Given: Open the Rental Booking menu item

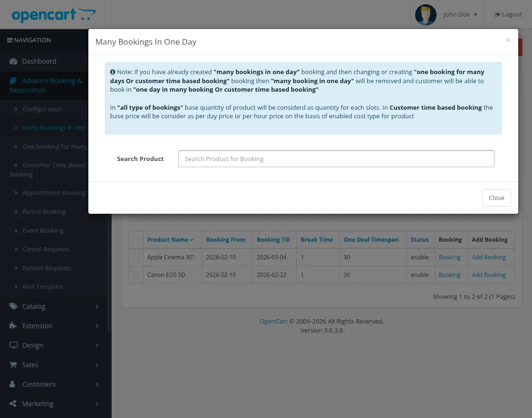Looking at the screenshot, I should point(44,211).
